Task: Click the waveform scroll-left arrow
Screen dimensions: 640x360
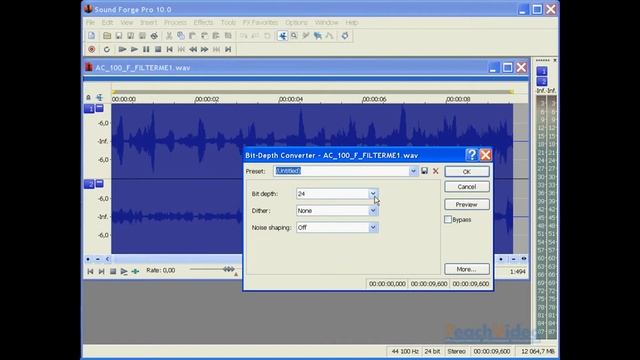Action: click(108, 259)
